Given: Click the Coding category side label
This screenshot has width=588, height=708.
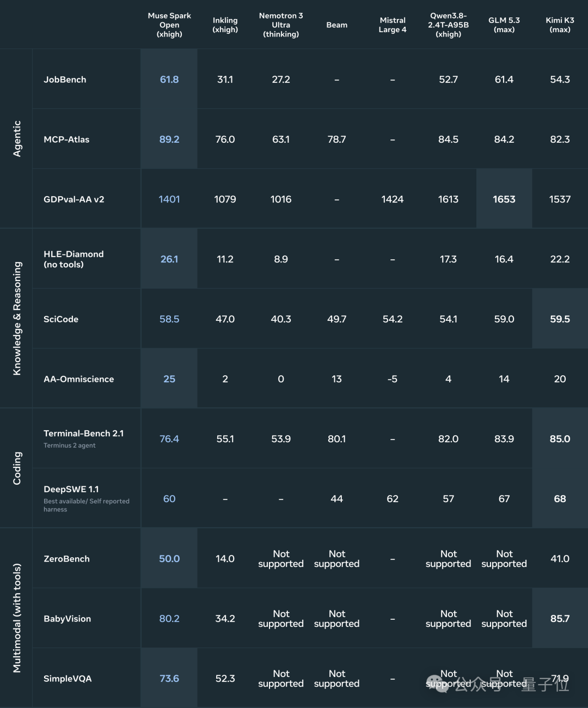Looking at the screenshot, I should (17, 468).
